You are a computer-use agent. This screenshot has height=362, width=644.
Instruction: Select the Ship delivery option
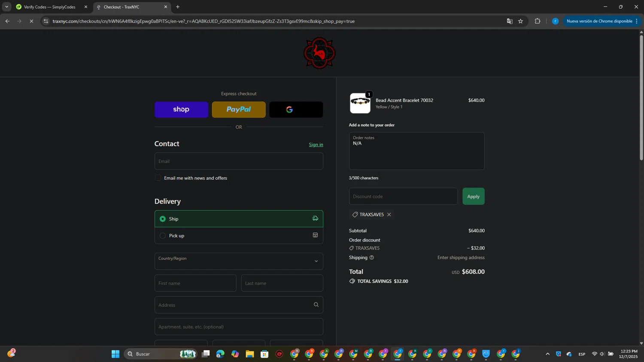[163, 219]
